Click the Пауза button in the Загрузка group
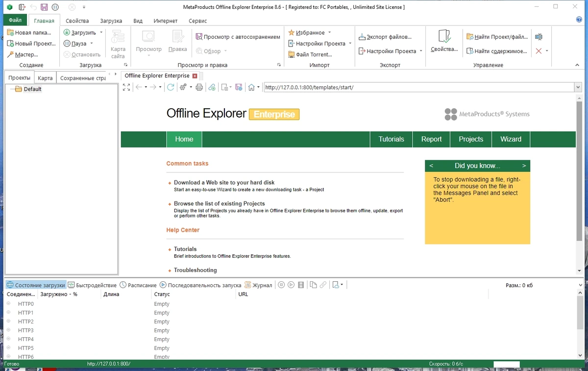Viewport: 588px width, 371px height. click(x=75, y=44)
